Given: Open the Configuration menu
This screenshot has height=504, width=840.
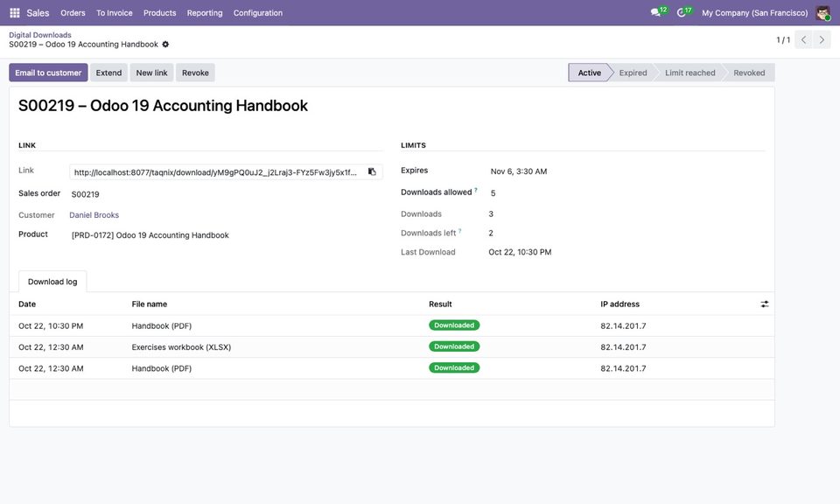Looking at the screenshot, I should click(257, 13).
